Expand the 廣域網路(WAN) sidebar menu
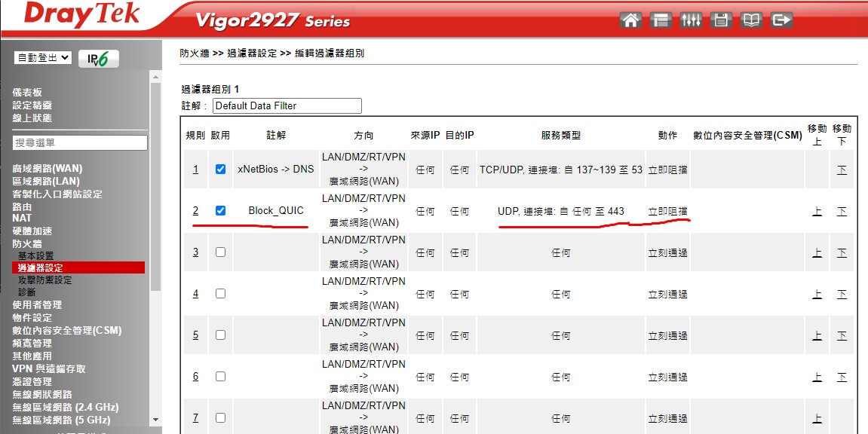Viewport: 868px width, 434px height. click(48, 168)
